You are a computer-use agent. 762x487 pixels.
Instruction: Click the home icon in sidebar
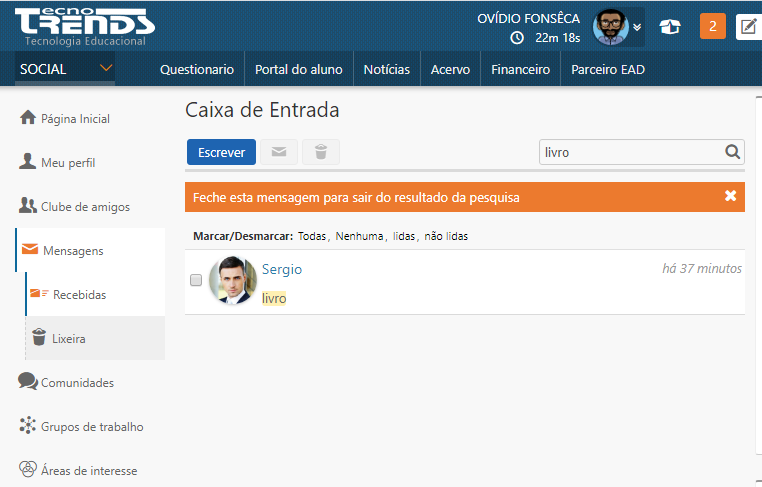click(x=28, y=118)
